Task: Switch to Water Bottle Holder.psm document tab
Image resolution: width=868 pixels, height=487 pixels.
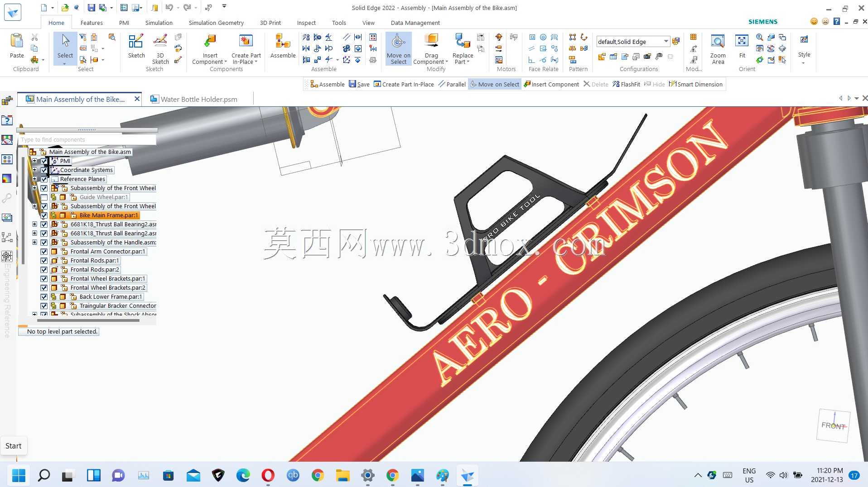Action: [x=198, y=99]
